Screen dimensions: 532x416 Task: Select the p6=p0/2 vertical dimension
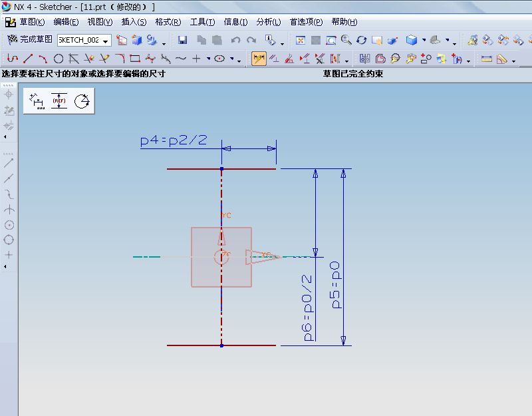click(307, 308)
